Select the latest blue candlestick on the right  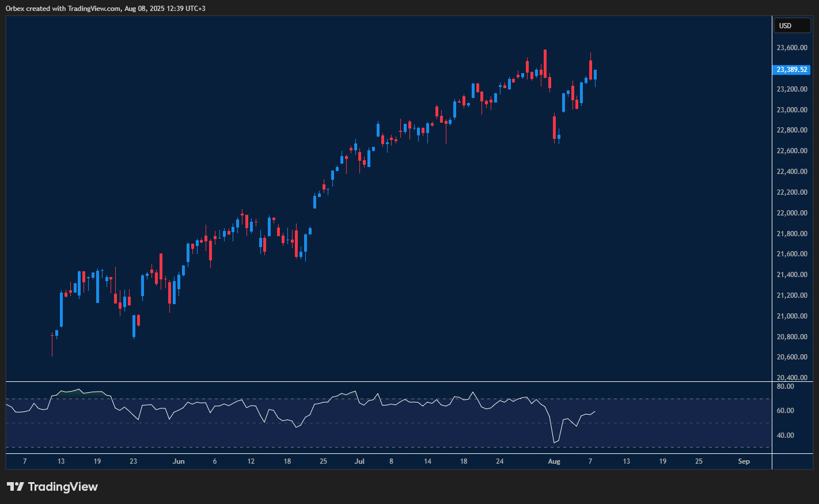pos(594,75)
